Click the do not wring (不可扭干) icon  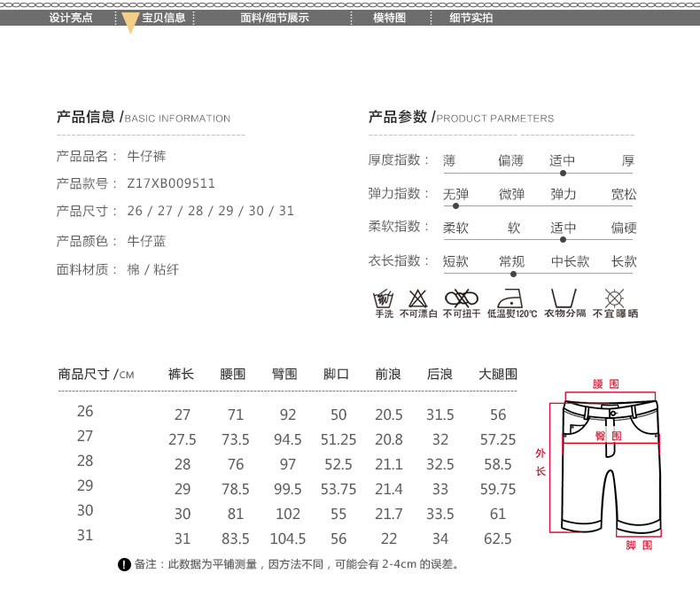coord(461,298)
